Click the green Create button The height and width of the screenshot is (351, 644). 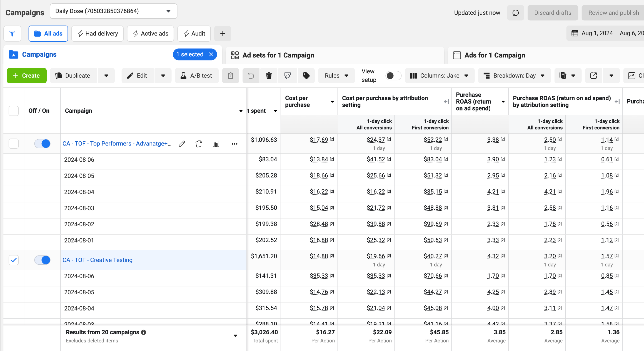point(27,76)
